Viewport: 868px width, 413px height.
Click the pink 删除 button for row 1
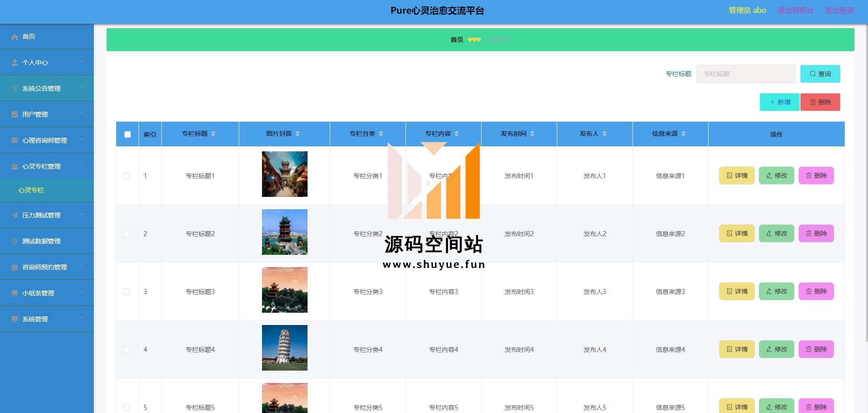pyautogui.click(x=816, y=176)
